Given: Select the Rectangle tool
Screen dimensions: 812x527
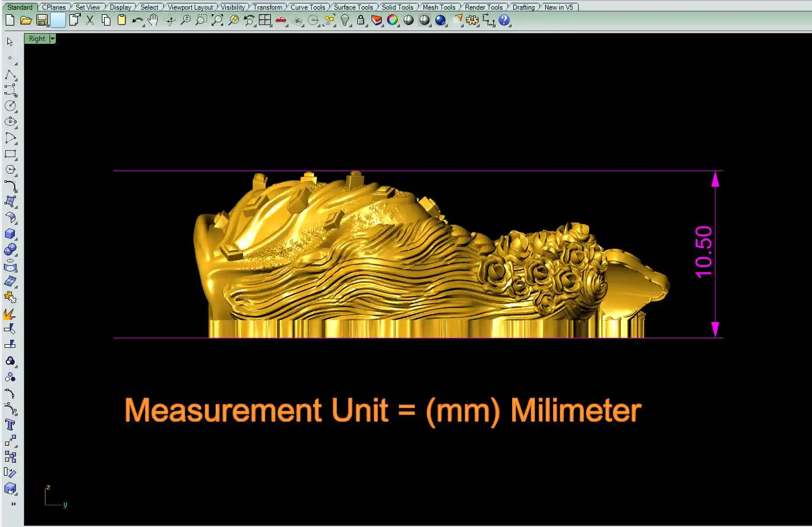Looking at the screenshot, I should pos(10,154).
